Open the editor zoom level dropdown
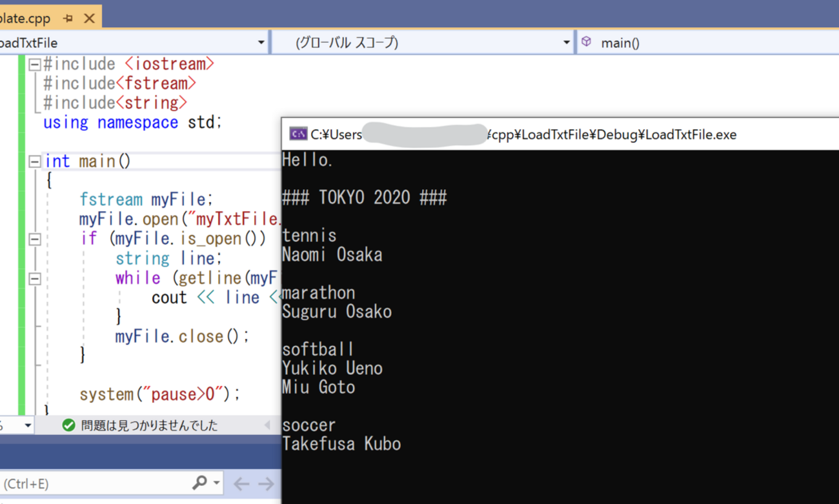The image size is (839, 504). (x=27, y=425)
